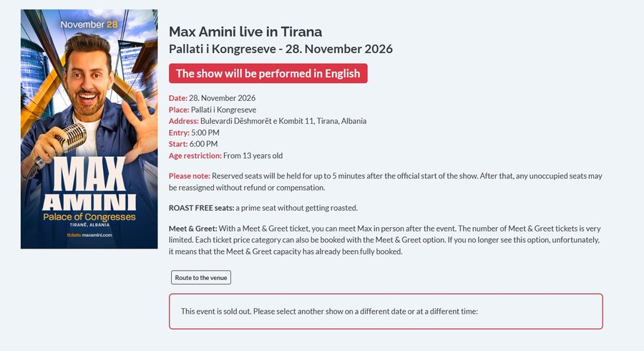Viewport: 644px width, 351px height.
Task: Click the Route to the venue button
Action: click(201, 277)
